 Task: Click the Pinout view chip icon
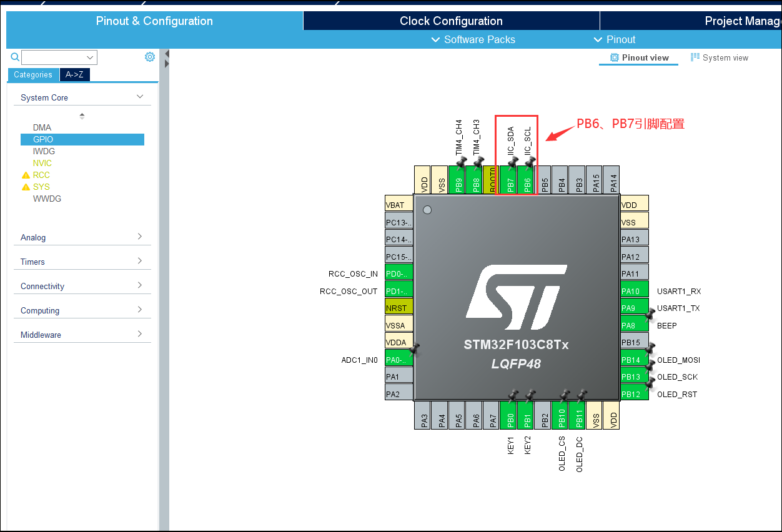(613, 57)
